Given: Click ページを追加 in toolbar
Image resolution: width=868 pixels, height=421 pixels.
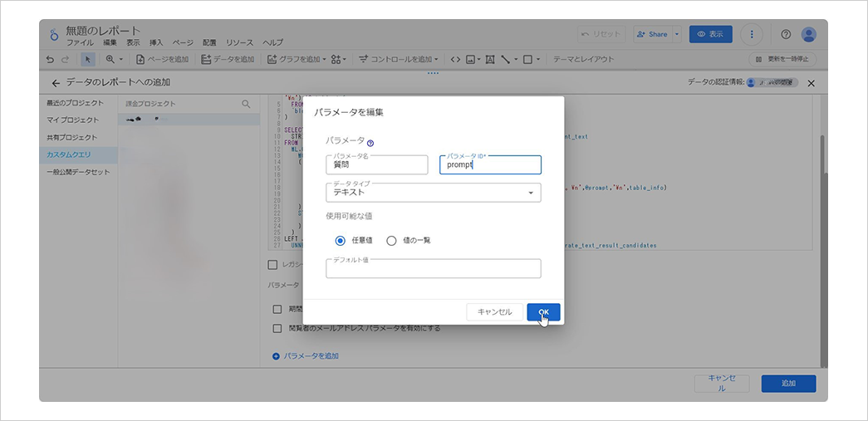Looking at the screenshot, I should coord(162,59).
